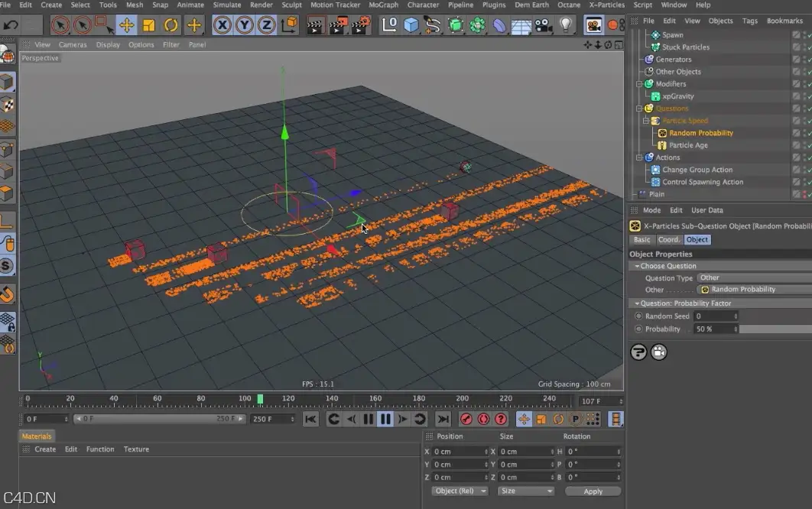This screenshot has height=509, width=812.
Task: Select xpGravity modifier item
Action: 678,96
